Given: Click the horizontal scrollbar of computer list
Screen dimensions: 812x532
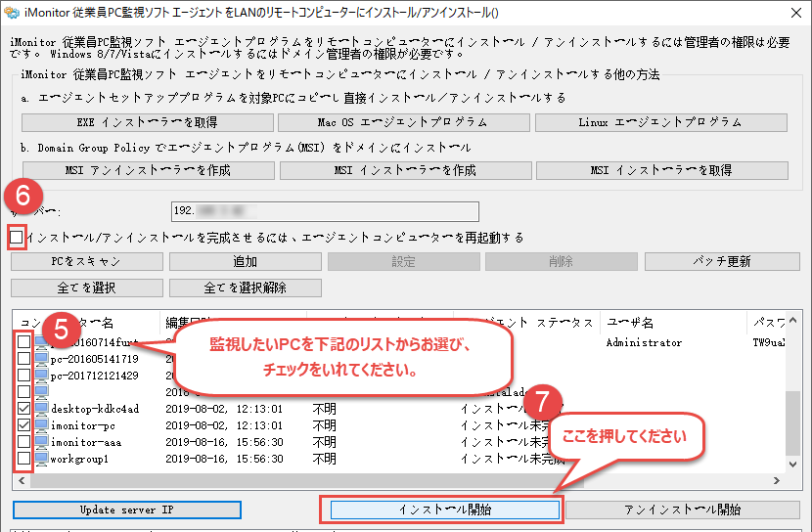Looking at the screenshot, I should pos(391,482).
